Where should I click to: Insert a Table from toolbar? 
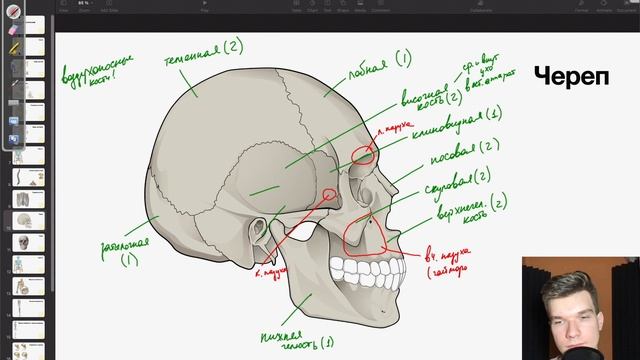(296, 6)
